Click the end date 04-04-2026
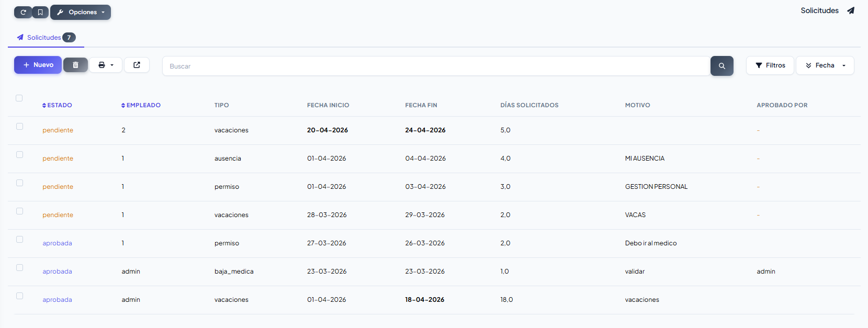The height and width of the screenshot is (328, 868). click(x=425, y=159)
